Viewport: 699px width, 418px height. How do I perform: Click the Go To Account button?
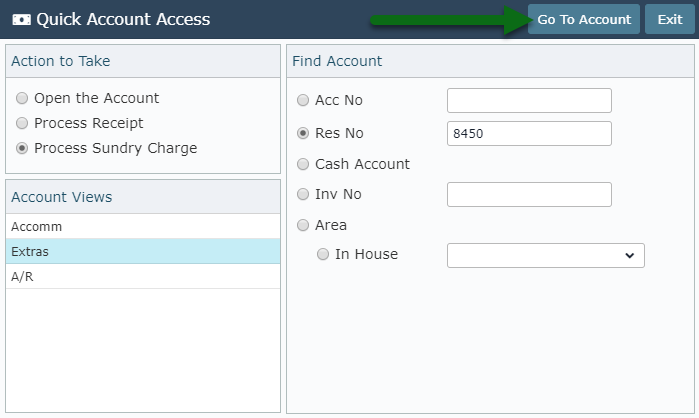tap(584, 19)
